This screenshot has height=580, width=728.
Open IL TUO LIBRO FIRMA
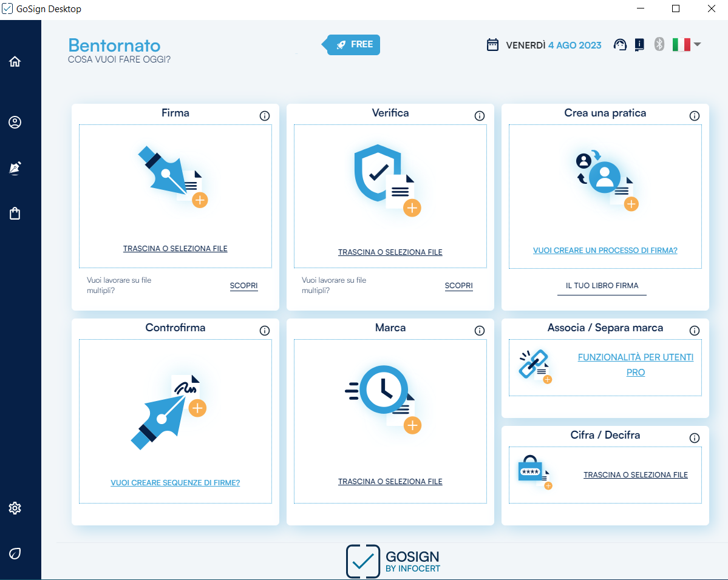point(602,286)
